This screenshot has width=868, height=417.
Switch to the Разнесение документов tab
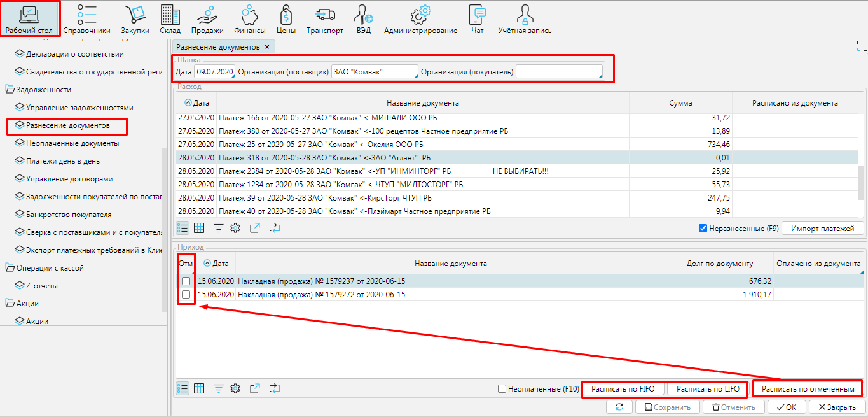[217, 47]
